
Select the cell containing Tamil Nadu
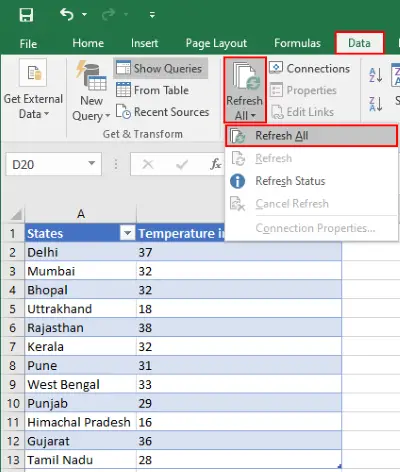80,460
